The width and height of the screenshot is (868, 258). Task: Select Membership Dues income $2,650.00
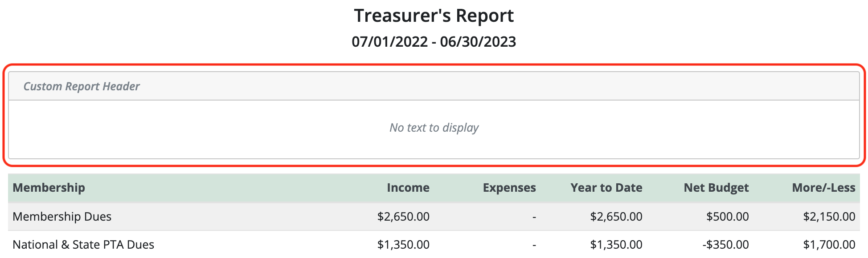pos(403,217)
